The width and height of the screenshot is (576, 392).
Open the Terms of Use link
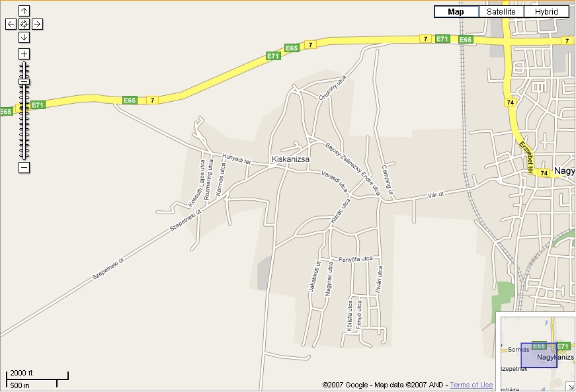pyautogui.click(x=472, y=385)
